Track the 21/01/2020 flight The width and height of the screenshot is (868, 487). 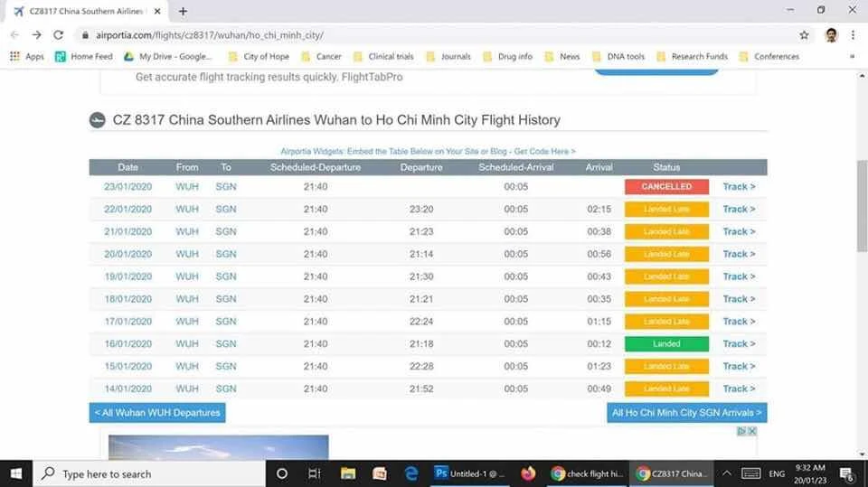pos(739,231)
